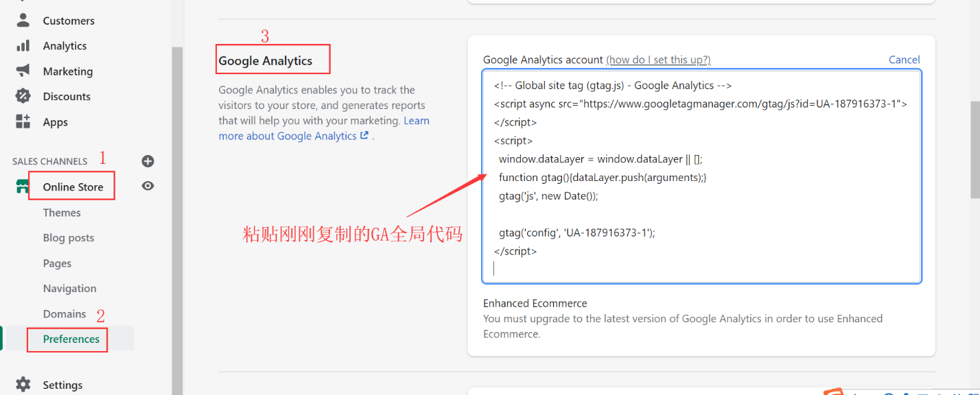Open Themes under Online Store
The width and height of the screenshot is (980, 395).
tap(62, 213)
